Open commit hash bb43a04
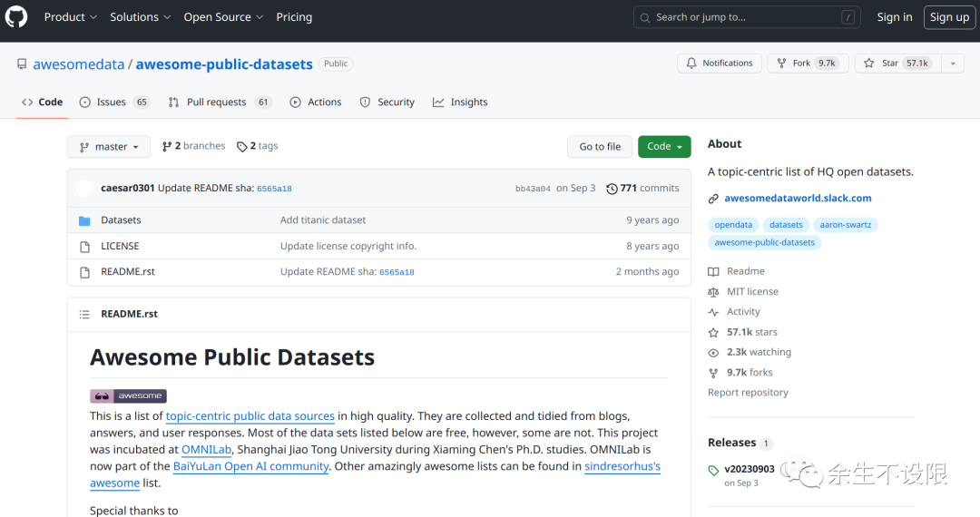Viewport: 980px width, 517px height. 533,189
